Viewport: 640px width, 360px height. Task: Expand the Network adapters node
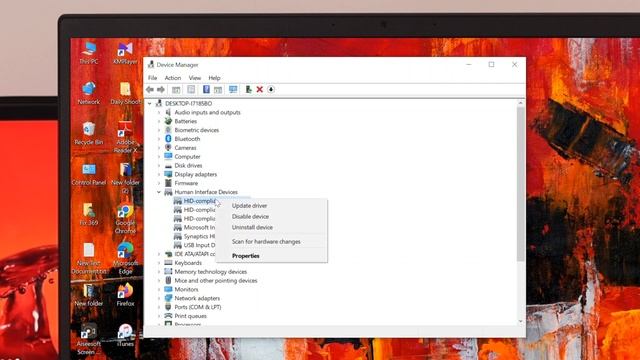[159, 298]
